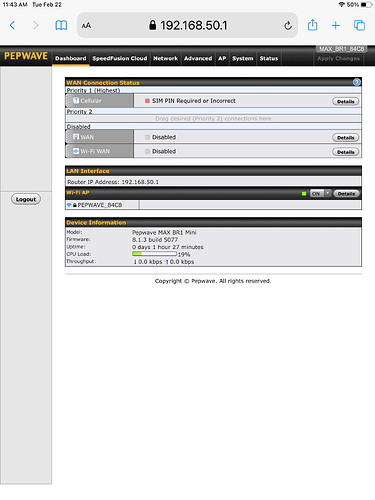Open the System tab
375x500 pixels.
point(243,58)
